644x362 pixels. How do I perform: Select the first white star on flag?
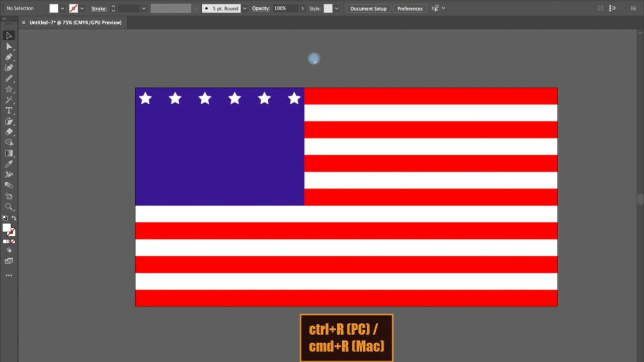coord(145,99)
